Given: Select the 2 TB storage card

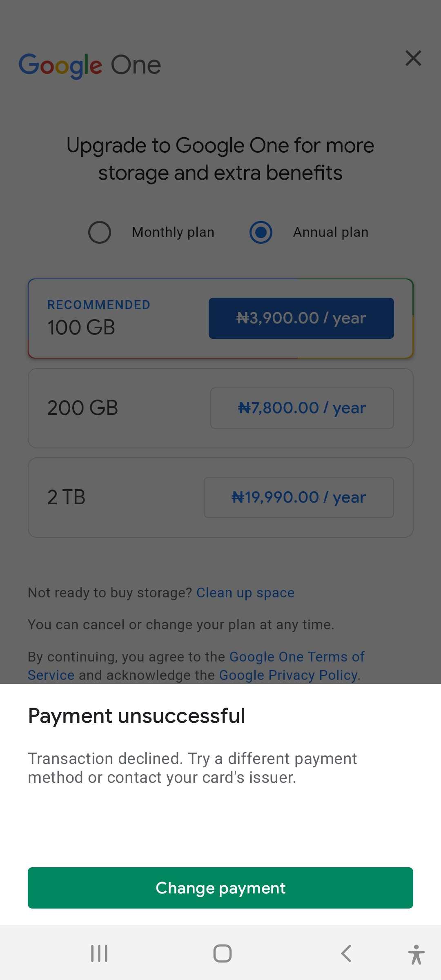Looking at the screenshot, I should [x=114, y=497].
